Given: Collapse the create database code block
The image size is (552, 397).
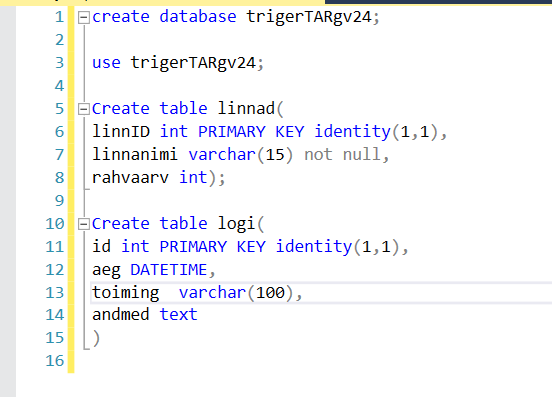Looking at the screenshot, I should [x=83, y=17].
